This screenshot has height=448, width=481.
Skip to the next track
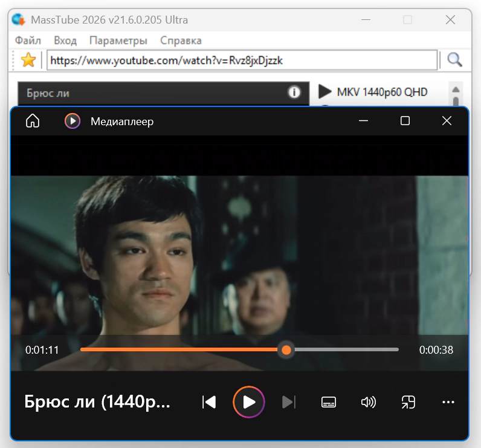[288, 402]
